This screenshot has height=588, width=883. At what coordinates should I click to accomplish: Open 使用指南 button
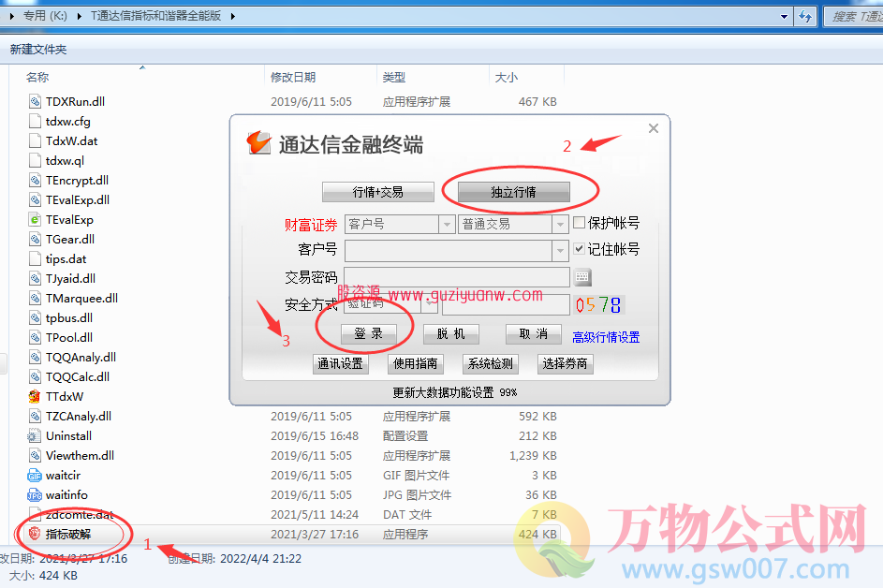coord(416,364)
